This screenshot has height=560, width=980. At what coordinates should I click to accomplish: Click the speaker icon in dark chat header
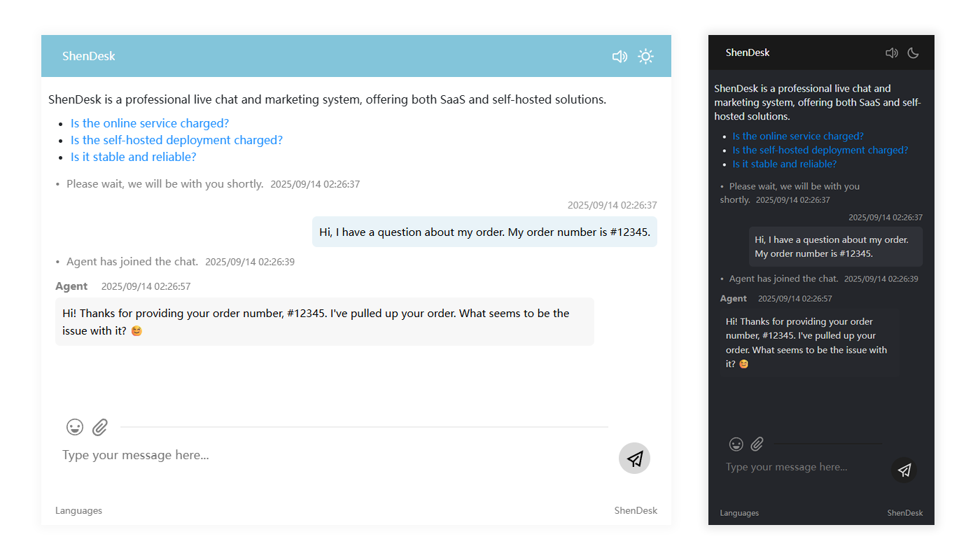[891, 53]
